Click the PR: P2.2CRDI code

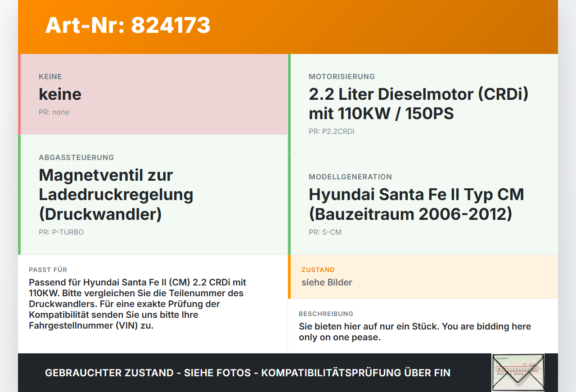332,132
